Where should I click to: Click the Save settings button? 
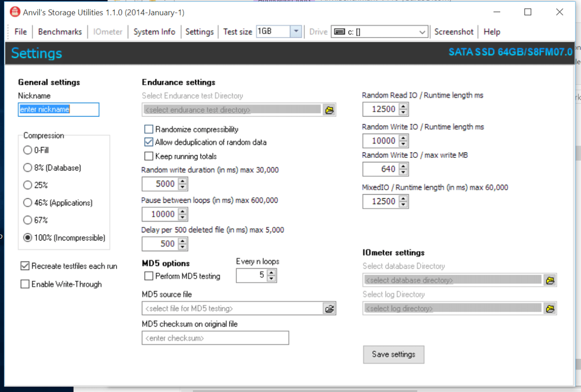coord(394,354)
